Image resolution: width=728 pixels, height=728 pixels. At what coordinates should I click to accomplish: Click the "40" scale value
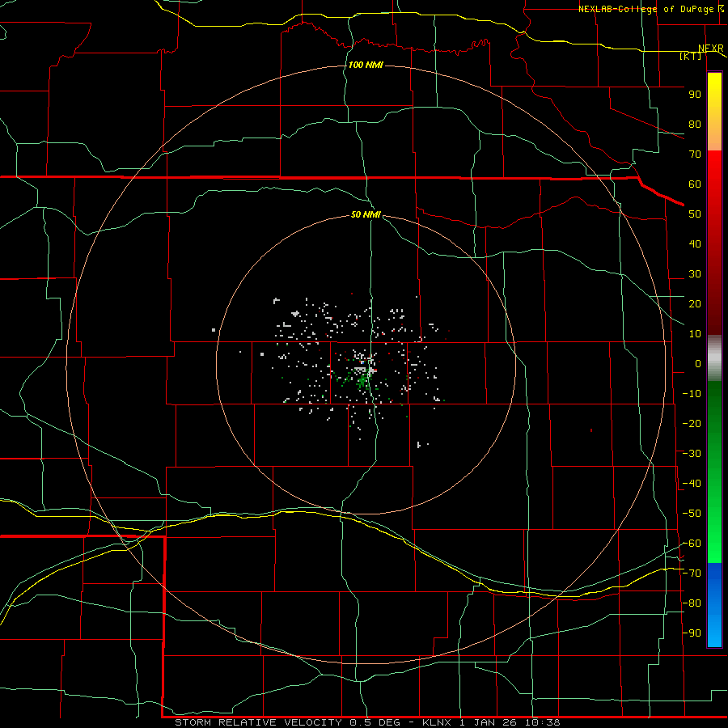click(695, 243)
